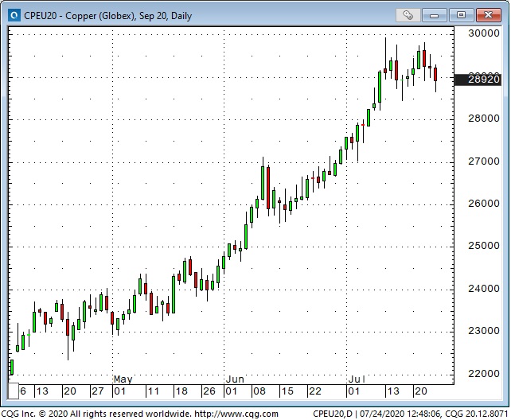This screenshot has height=420, width=511.
Task: Click the CQG chart icon in title bar
Action: click(x=14, y=15)
